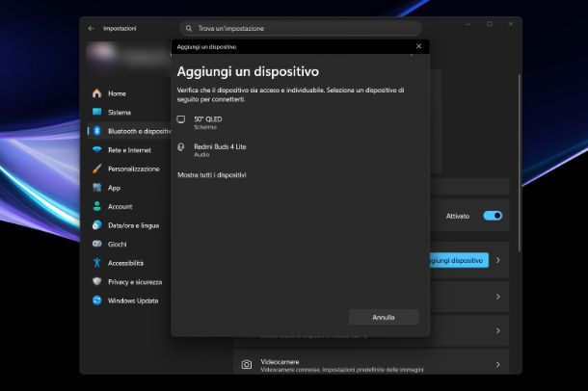This screenshot has width=588, height=391.
Task: Close the Aggiungi un dispositivo dialog
Action: point(418,46)
